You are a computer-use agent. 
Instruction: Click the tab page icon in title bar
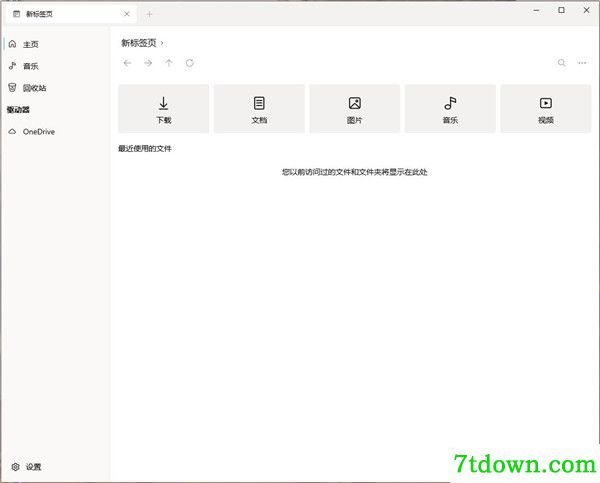[x=16, y=14]
